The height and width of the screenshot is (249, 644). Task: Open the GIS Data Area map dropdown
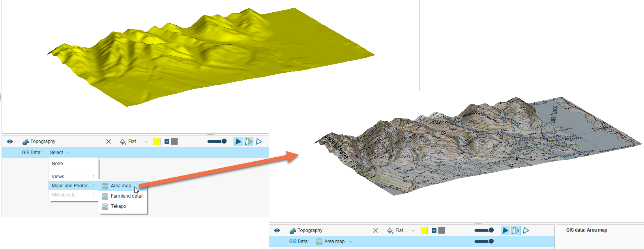pos(334,241)
